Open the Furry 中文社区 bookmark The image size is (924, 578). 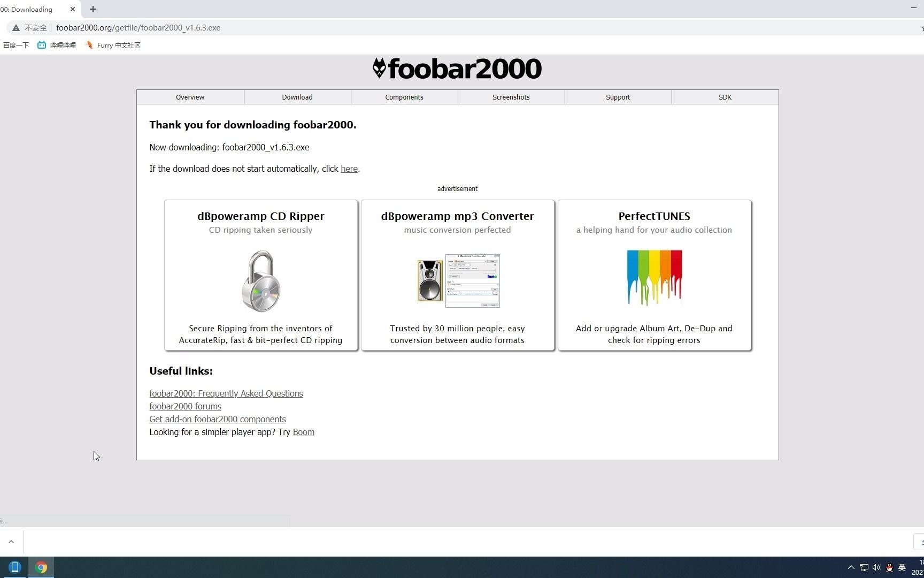[113, 45]
